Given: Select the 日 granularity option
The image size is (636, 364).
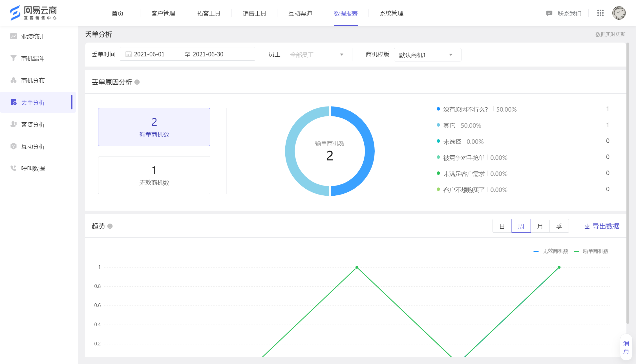Looking at the screenshot, I should coord(502,226).
